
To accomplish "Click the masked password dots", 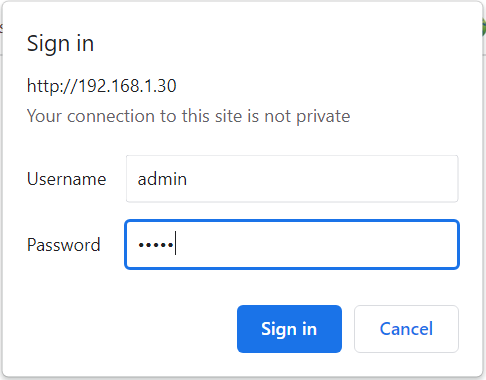I will click(x=156, y=245).
